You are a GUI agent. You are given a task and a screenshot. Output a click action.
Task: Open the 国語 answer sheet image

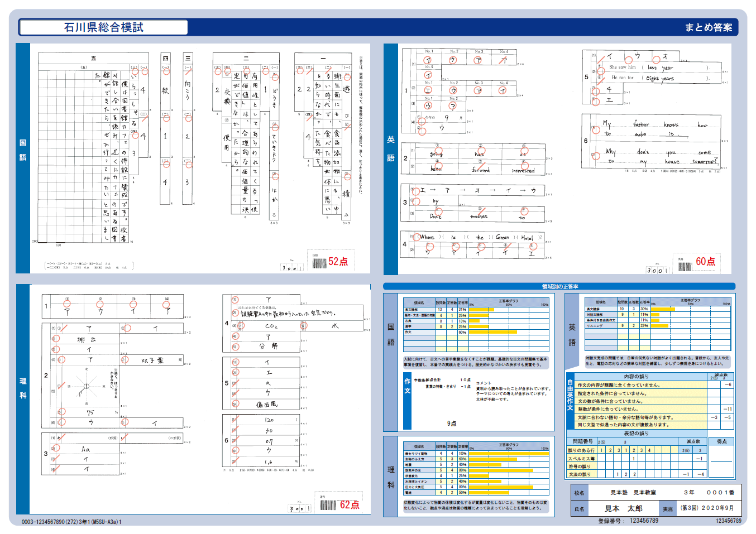pyautogui.click(x=200, y=158)
